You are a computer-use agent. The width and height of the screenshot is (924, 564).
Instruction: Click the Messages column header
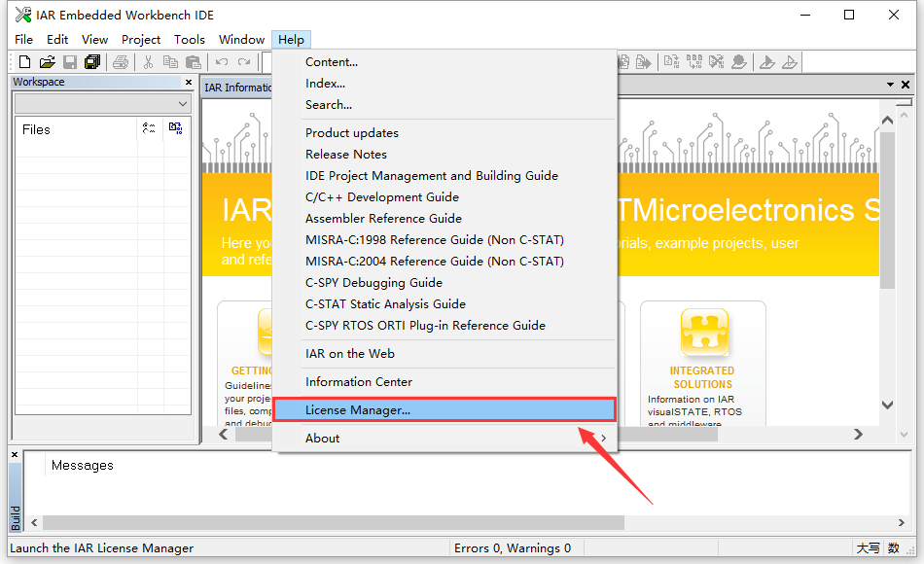pyautogui.click(x=83, y=465)
